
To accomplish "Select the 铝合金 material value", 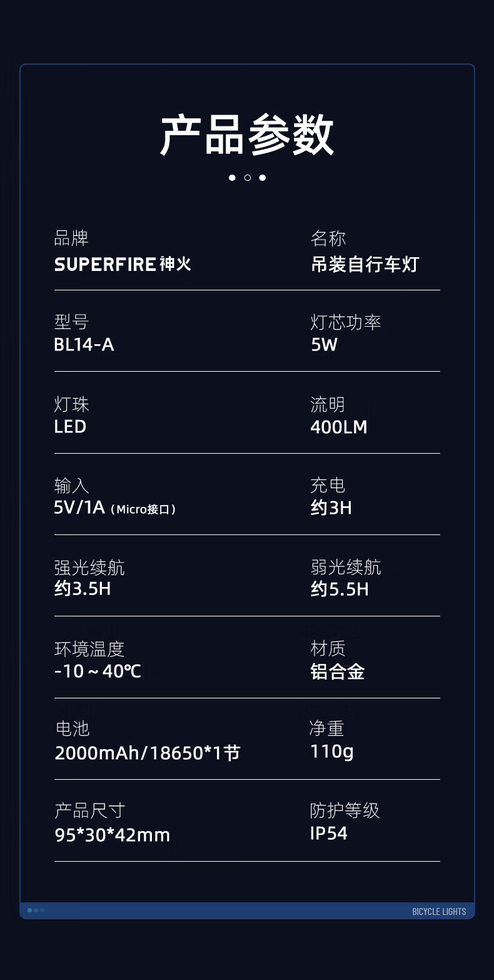I will point(338,671).
